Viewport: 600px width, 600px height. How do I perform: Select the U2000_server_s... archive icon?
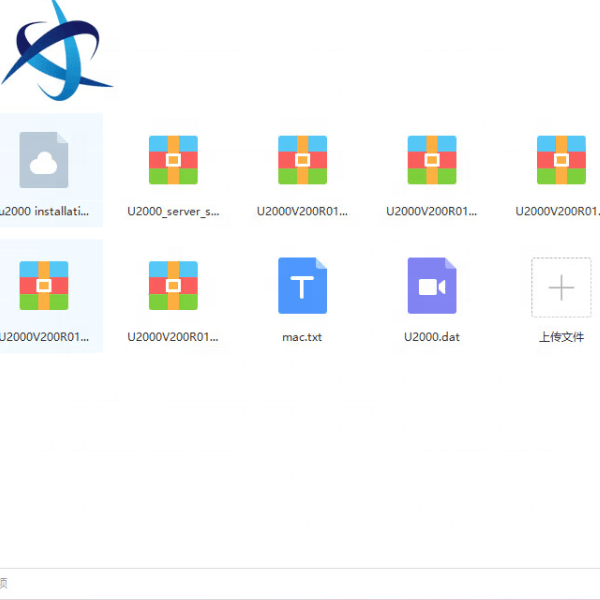[173, 160]
